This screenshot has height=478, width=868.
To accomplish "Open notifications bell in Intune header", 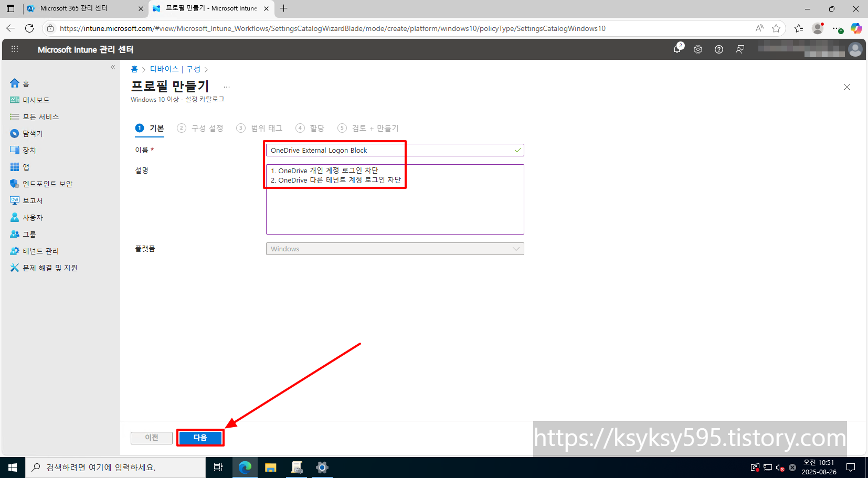I will pos(678,49).
